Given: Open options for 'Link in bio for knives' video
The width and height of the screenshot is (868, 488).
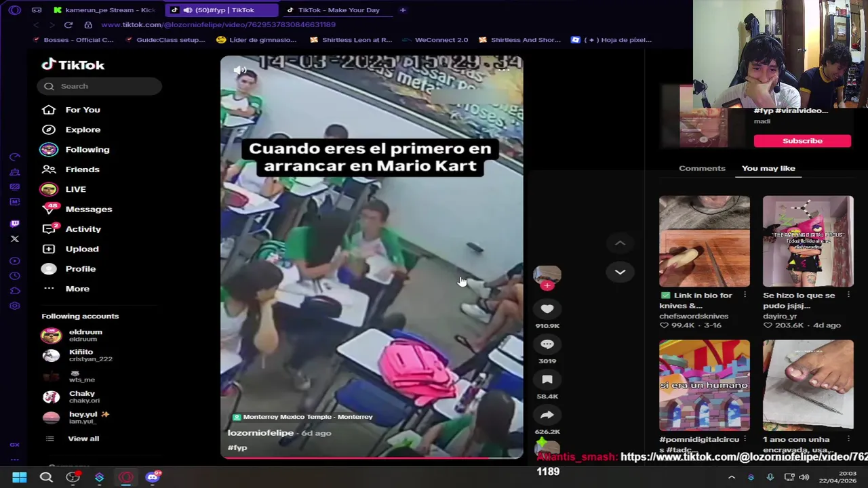Looking at the screenshot, I should pos(745,296).
